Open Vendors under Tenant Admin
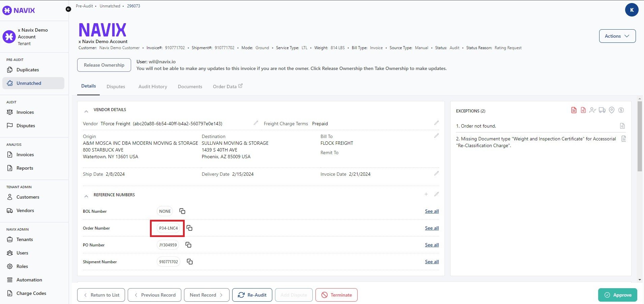Screen dimensions: 644x304 pyautogui.click(x=33, y=210)
